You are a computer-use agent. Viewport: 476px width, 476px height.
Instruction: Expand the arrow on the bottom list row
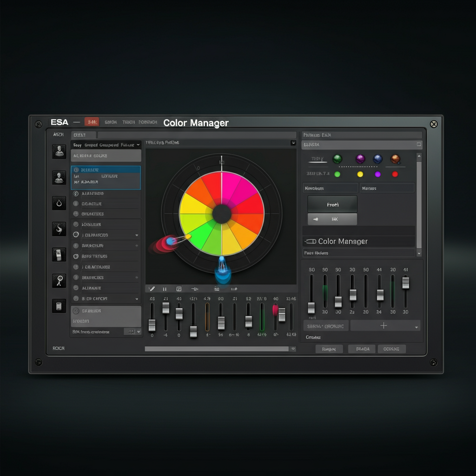coord(137,299)
